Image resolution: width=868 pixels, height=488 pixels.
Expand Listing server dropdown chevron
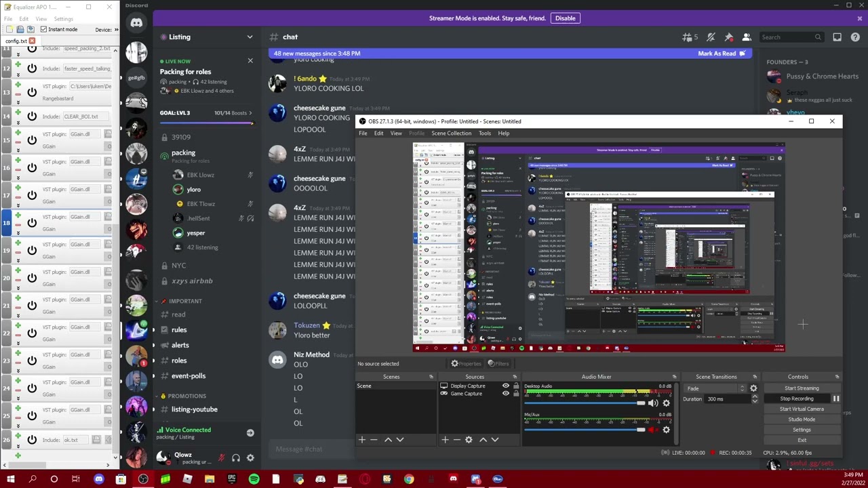tap(250, 37)
